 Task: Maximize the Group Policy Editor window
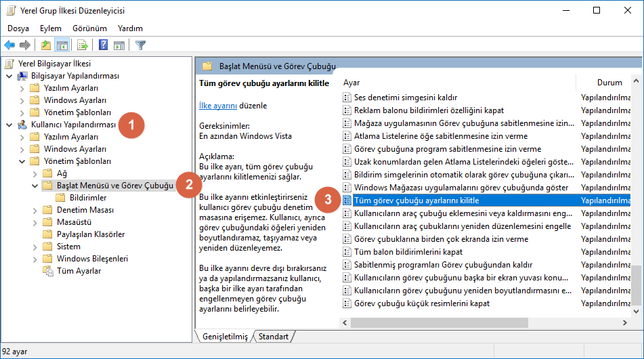pos(597,10)
